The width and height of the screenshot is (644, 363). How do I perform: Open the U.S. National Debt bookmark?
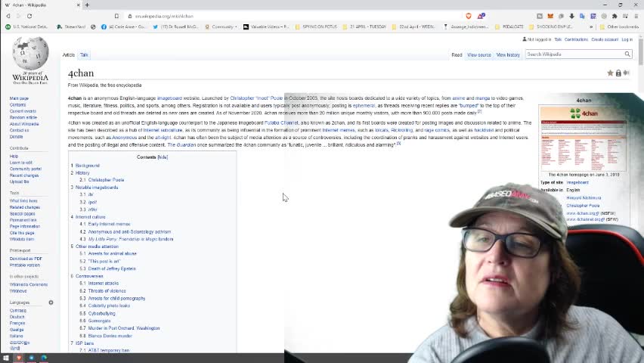click(x=26, y=26)
